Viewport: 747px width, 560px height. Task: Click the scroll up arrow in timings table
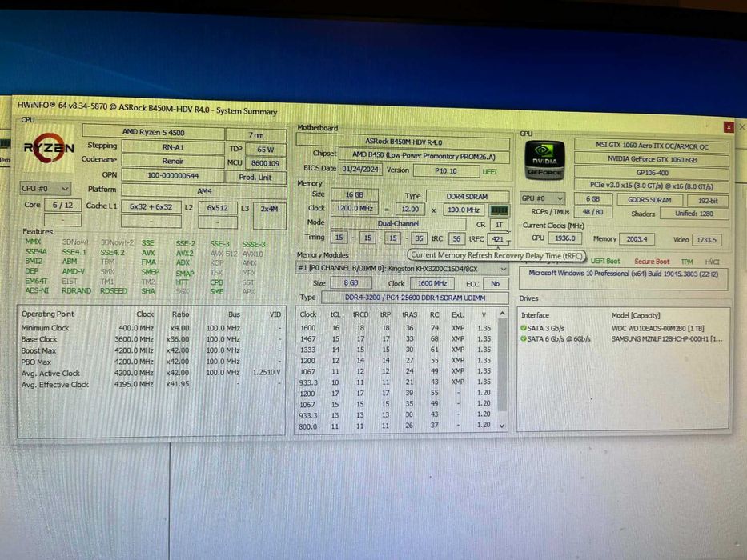(502, 314)
